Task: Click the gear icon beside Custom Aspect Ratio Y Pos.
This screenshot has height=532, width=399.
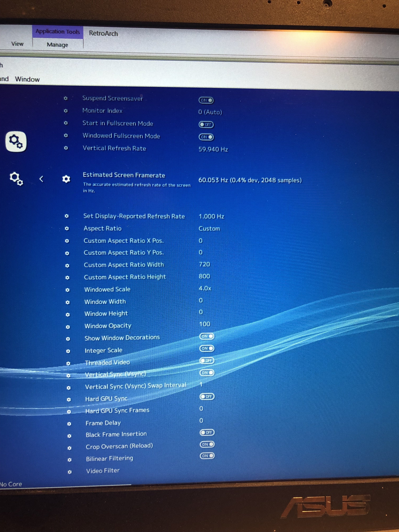Action: tap(67, 253)
